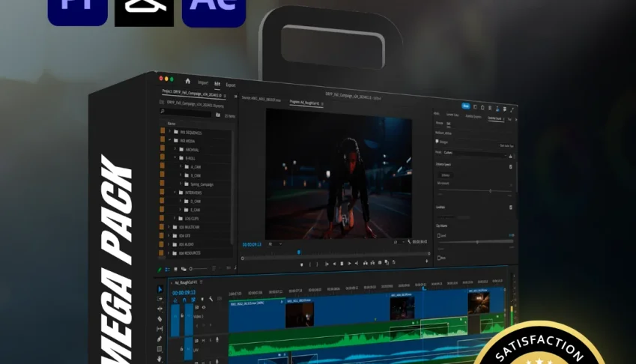636x364 pixels.
Task: Toggle the Dialogue checkbox in Essential Sound
Action: point(437,142)
